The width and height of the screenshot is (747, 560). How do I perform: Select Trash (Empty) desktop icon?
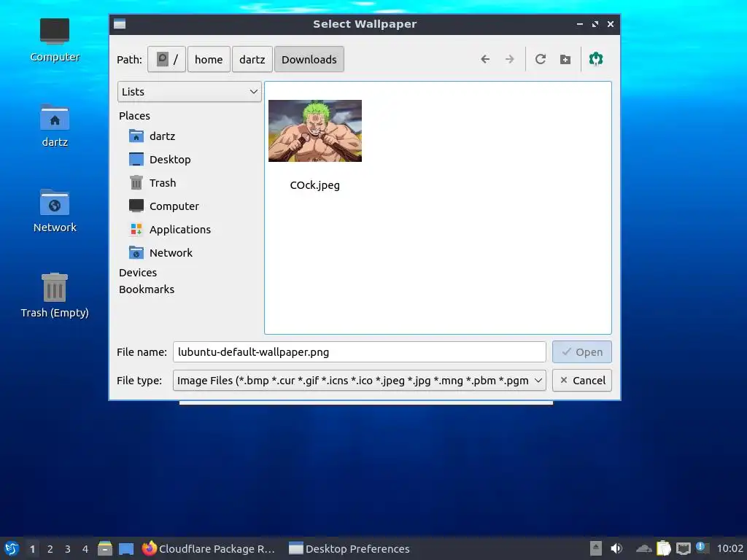tap(54, 295)
